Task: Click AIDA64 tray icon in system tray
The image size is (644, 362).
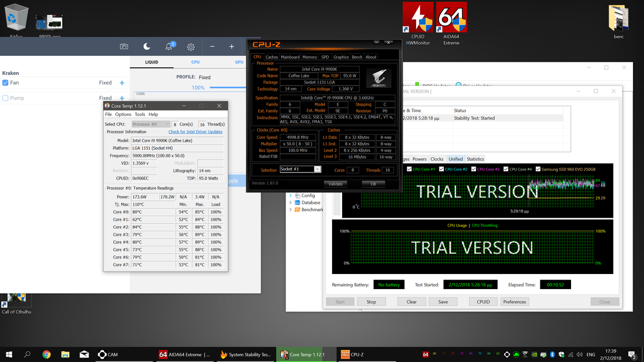Action: pyautogui.click(x=426, y=354)
